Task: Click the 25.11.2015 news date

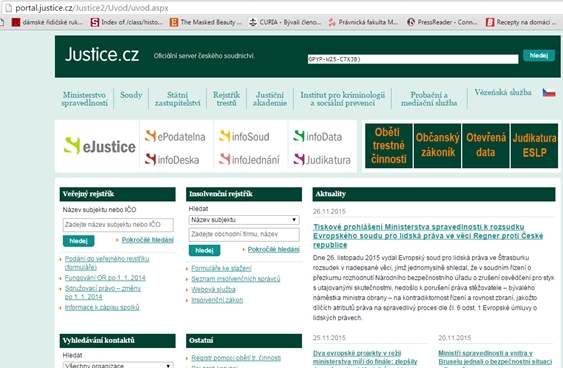Action: point(329,337)
